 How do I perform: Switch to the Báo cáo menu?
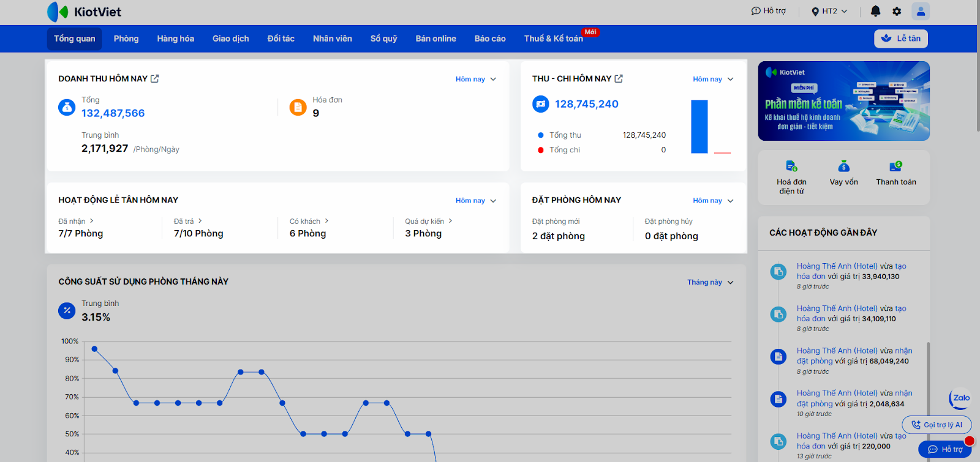(490, 39)
